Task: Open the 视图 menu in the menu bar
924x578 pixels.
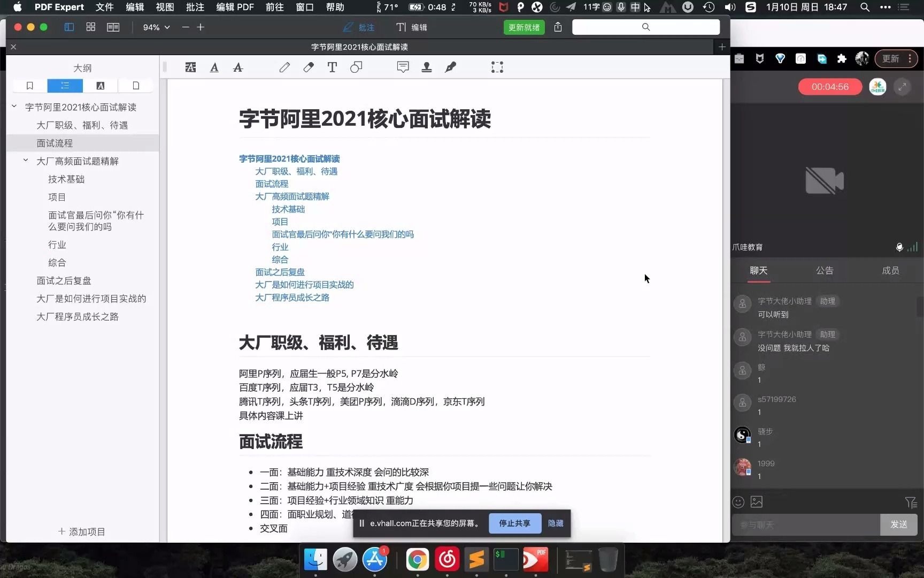Action: tap(165, 7)
